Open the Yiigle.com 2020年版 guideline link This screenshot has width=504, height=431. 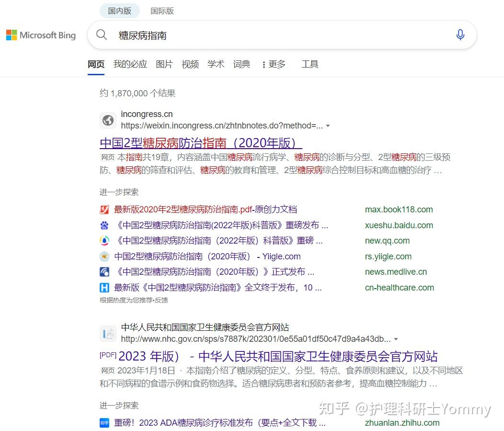pyautogui.click(x=207, y=256)
